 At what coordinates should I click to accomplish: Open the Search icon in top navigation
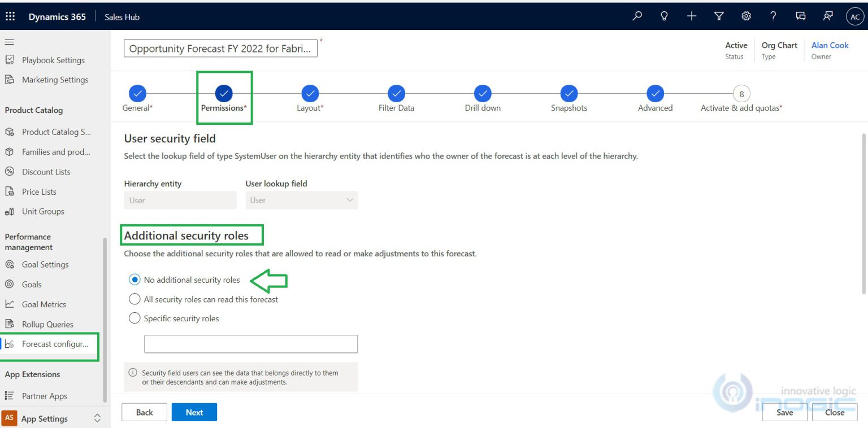[x=636, y=16]
